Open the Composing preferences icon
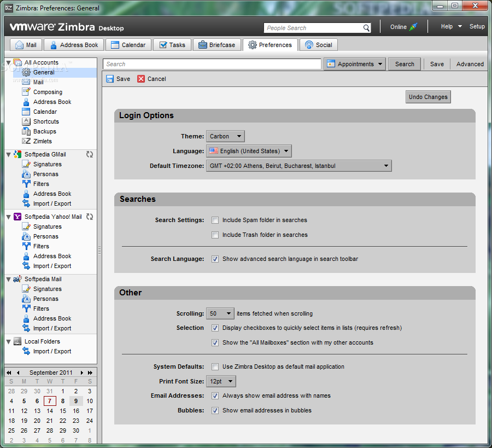Screen dimensions: 492x448 tap(26, 92)
